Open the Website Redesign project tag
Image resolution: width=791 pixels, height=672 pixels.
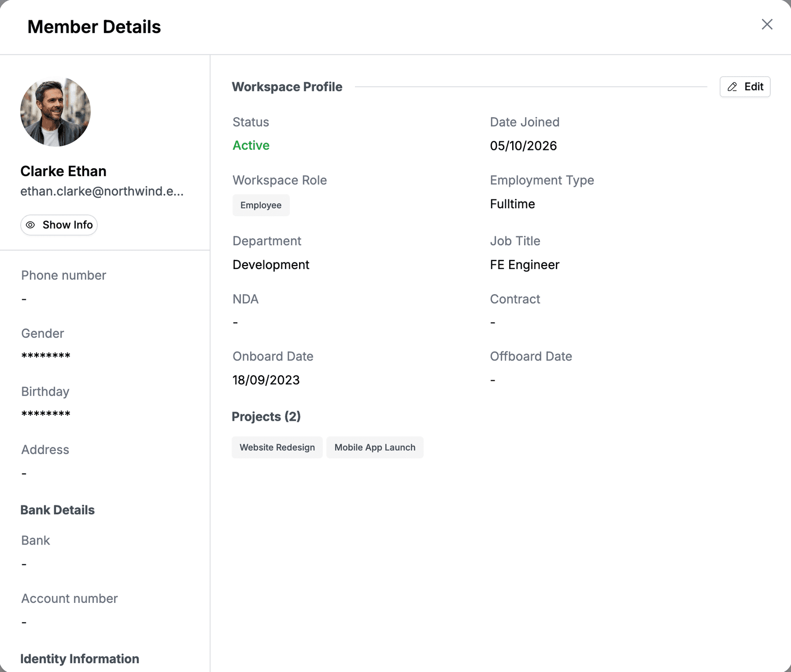tap(277, 448)
